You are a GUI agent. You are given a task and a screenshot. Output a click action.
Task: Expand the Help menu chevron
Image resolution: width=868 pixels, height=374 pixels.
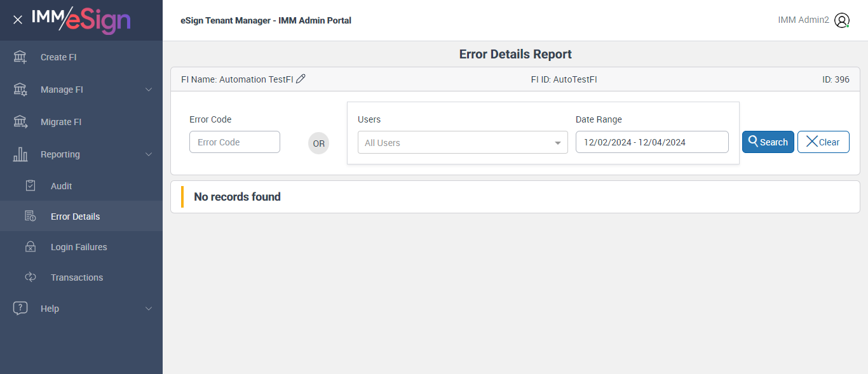pos(149,309)
